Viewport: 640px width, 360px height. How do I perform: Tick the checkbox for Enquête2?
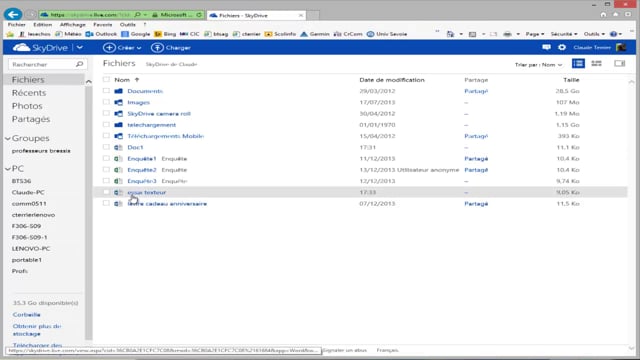pos(106,169)
